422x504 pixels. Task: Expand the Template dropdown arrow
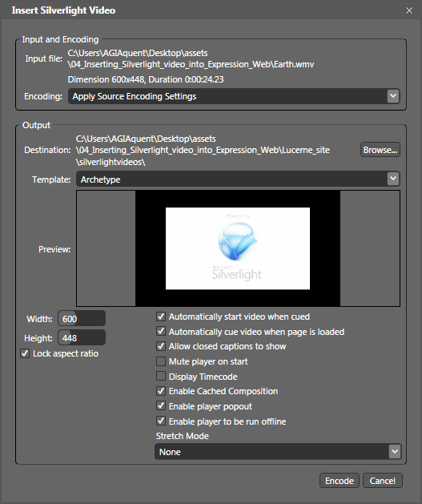[x=393, y=179]
